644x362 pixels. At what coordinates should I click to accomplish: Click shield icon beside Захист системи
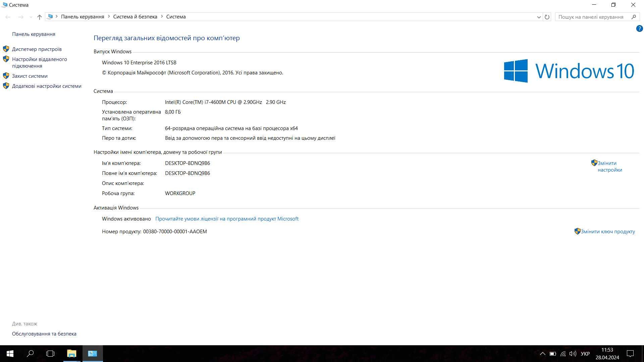coord(6,76)
